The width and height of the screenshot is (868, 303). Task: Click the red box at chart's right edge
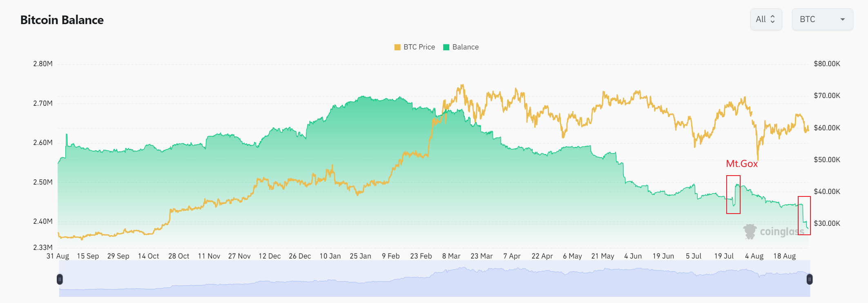pyautogui.click(x=804, y=216)
